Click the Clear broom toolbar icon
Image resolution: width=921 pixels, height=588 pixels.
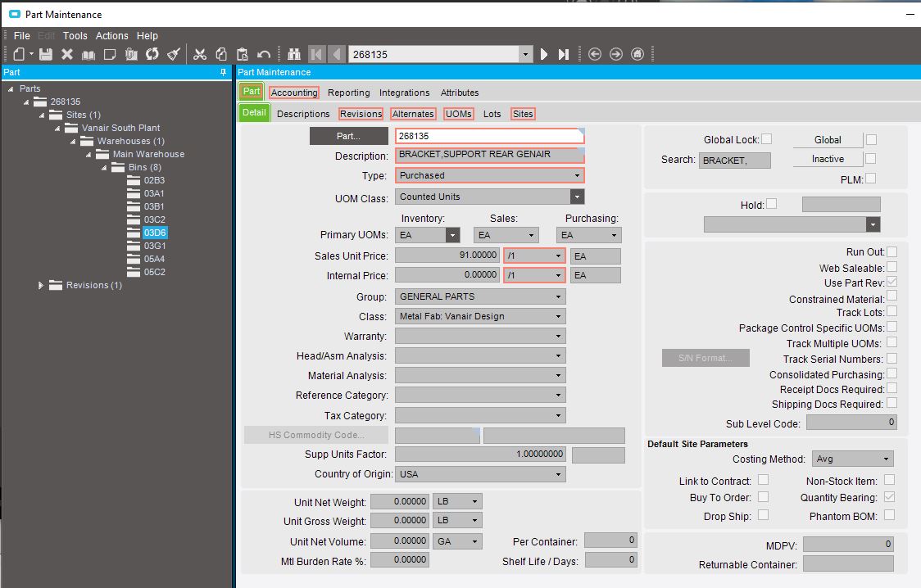pyautogui.click(x=174, y=54)
